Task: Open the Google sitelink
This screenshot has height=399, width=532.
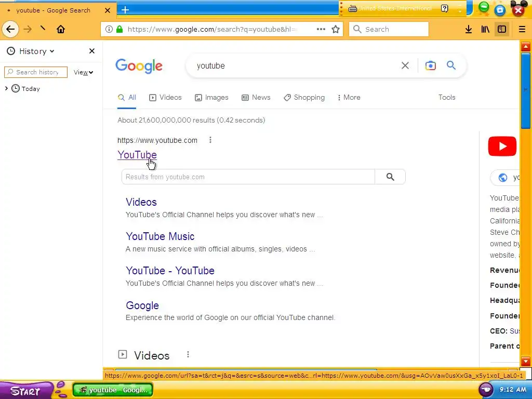Action: coord(142,305)
